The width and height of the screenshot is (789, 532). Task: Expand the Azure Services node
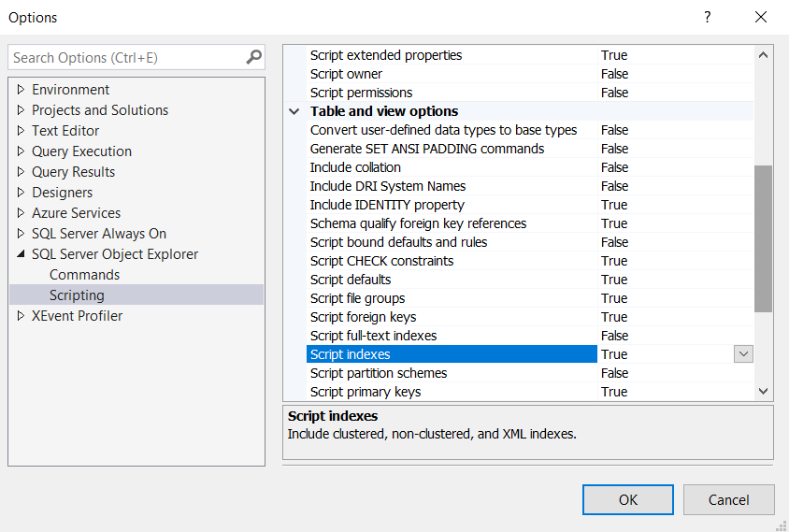click(21, 213)
